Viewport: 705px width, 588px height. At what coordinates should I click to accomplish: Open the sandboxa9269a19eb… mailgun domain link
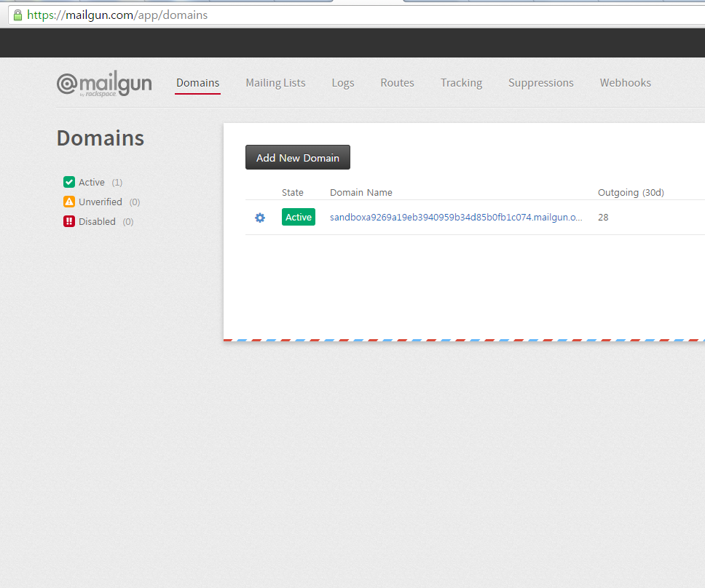pos(456,218)
